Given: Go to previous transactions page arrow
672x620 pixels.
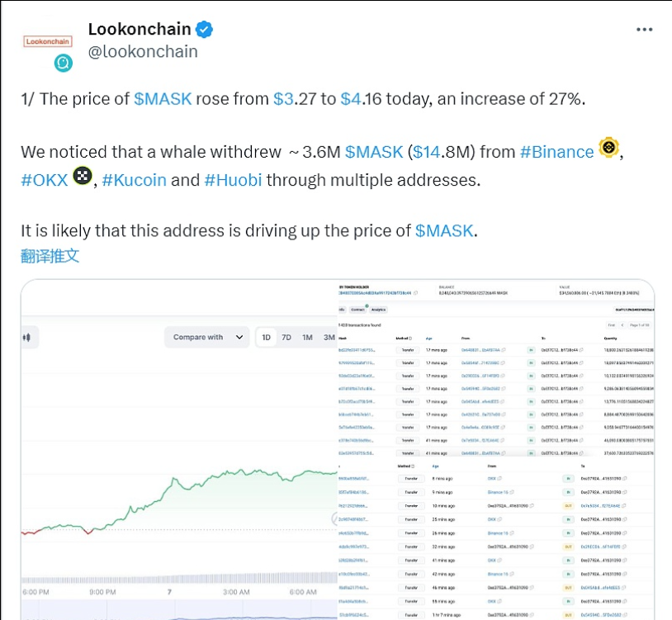Looking at the screenshot, I should [622, 325].
